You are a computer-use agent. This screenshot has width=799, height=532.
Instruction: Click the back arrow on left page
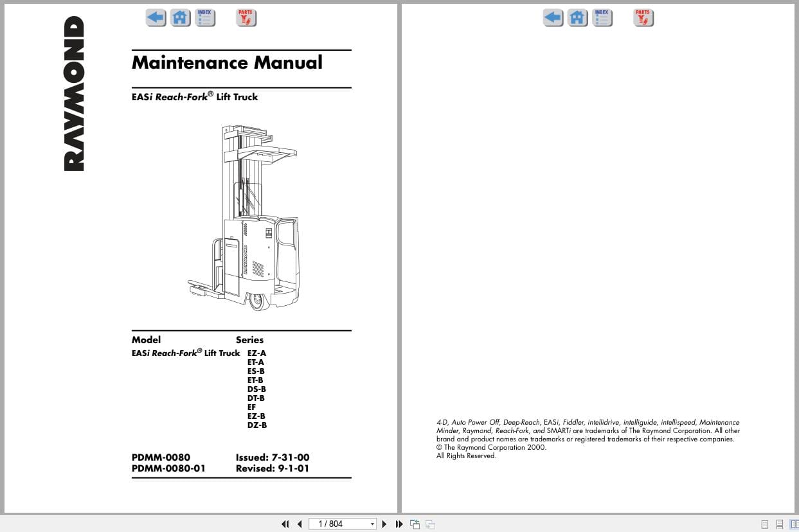(x=156, y=17)
